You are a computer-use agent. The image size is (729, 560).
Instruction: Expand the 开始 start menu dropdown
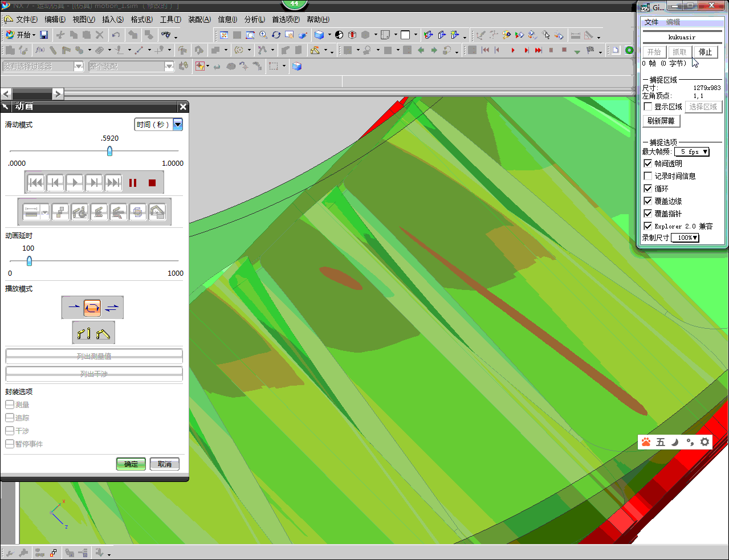[21, 35]
